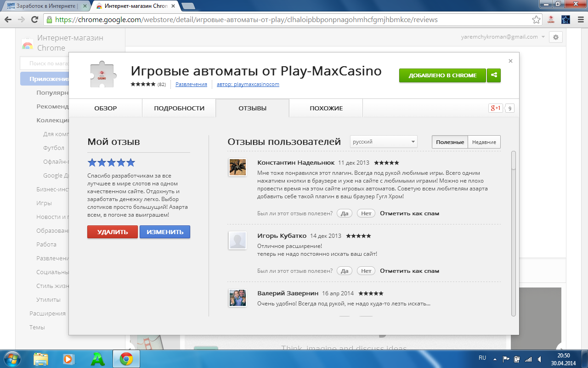Click the Chrome Web Store logo
The image size is (588, 368).
pos(27,43)
